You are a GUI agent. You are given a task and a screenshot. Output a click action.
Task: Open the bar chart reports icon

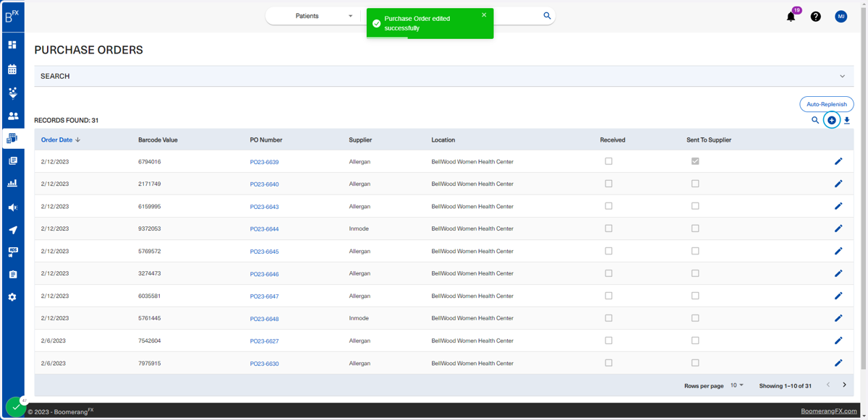click(12, 184)
